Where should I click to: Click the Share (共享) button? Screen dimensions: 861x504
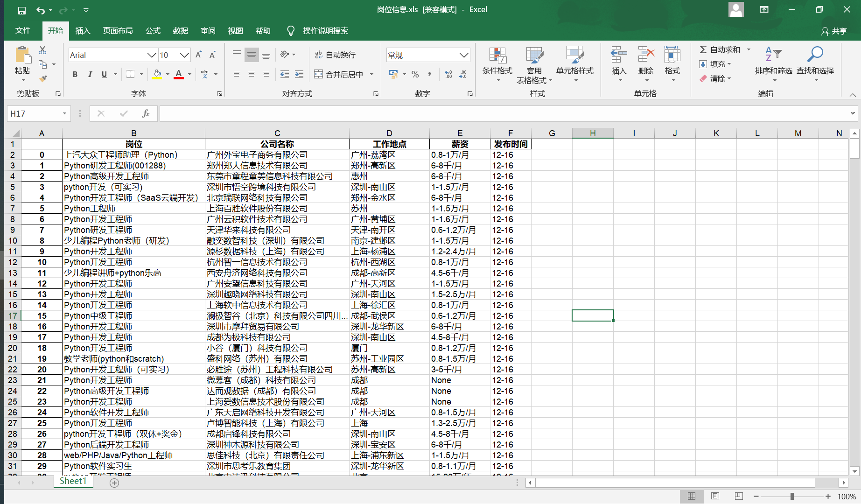tap(834, 31)
